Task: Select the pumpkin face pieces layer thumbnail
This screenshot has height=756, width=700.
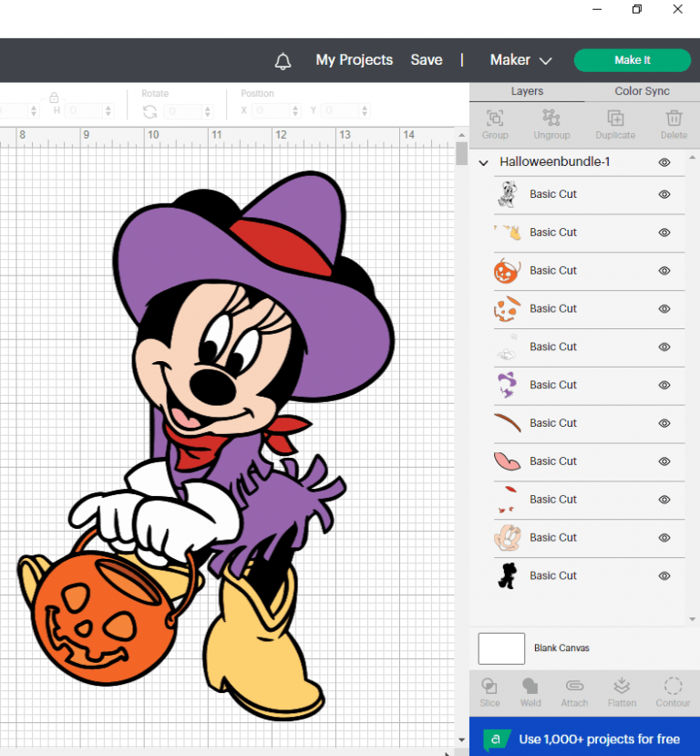Action: point(507,308)
